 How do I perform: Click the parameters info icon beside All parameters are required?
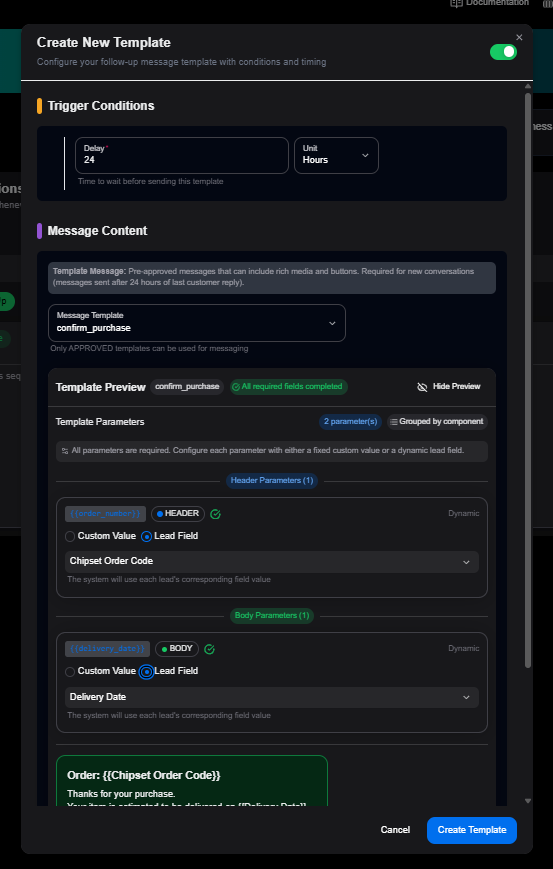point(65,451)
